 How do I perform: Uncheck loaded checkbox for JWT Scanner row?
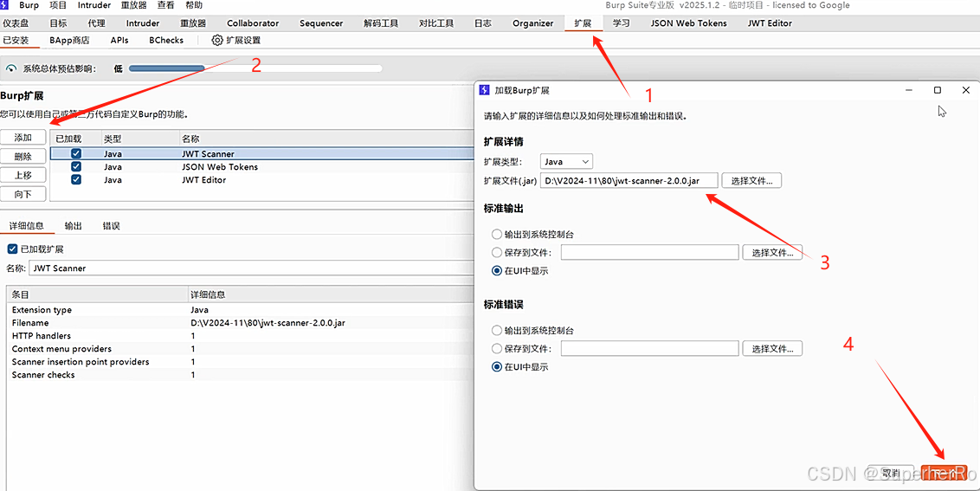tap(75, 153)
